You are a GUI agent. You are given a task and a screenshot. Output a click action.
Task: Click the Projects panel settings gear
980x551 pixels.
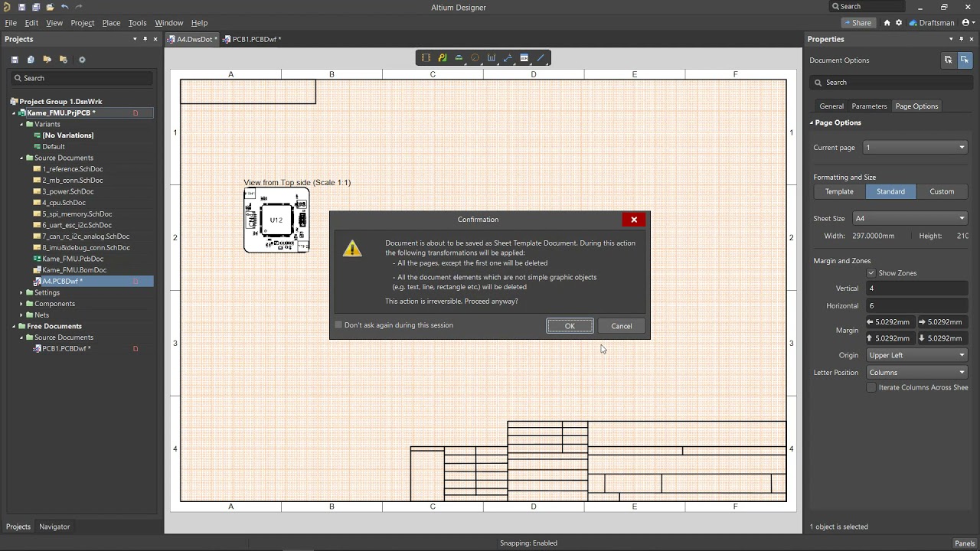(x=82, y=60)
